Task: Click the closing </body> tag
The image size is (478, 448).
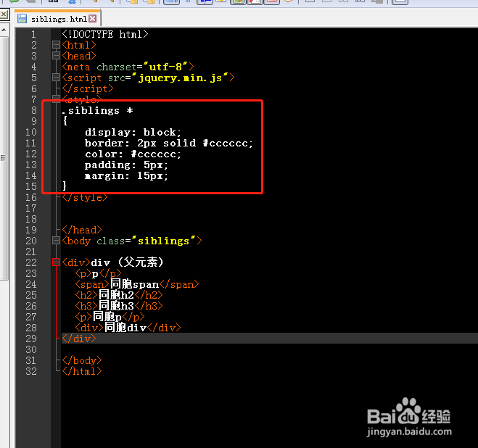Action: point(82,360)
